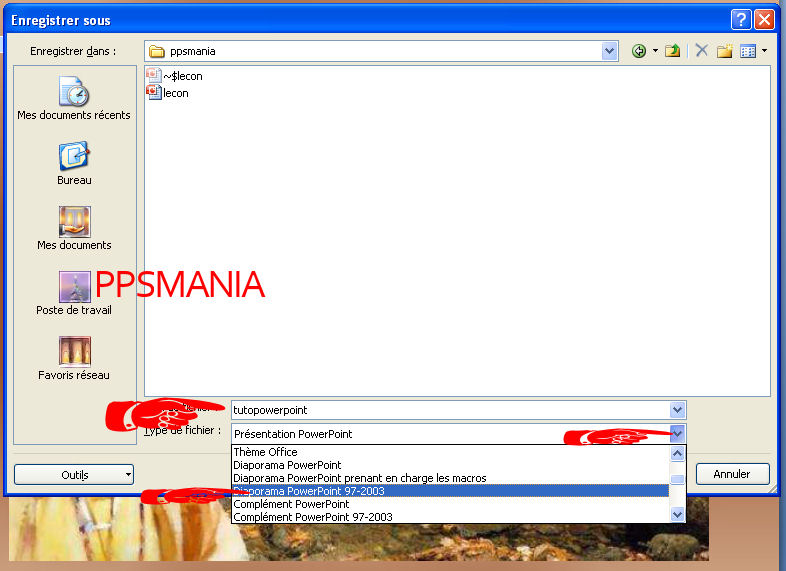Image resolution: width=786 pixels, height=571 pixels.
Task: Open Mes documents récents in sidebar
Action: coord(74,100)
